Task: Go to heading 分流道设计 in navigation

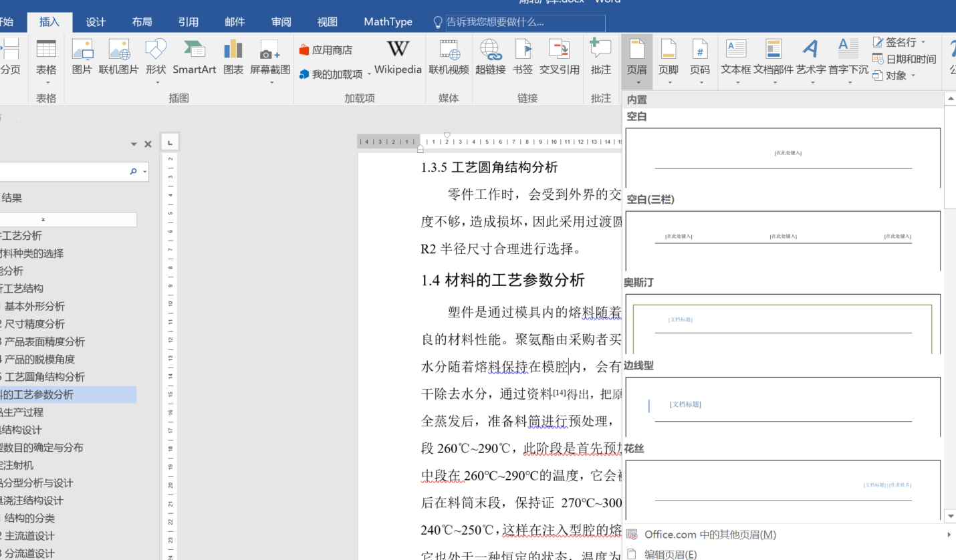Action: pos(30,553)
